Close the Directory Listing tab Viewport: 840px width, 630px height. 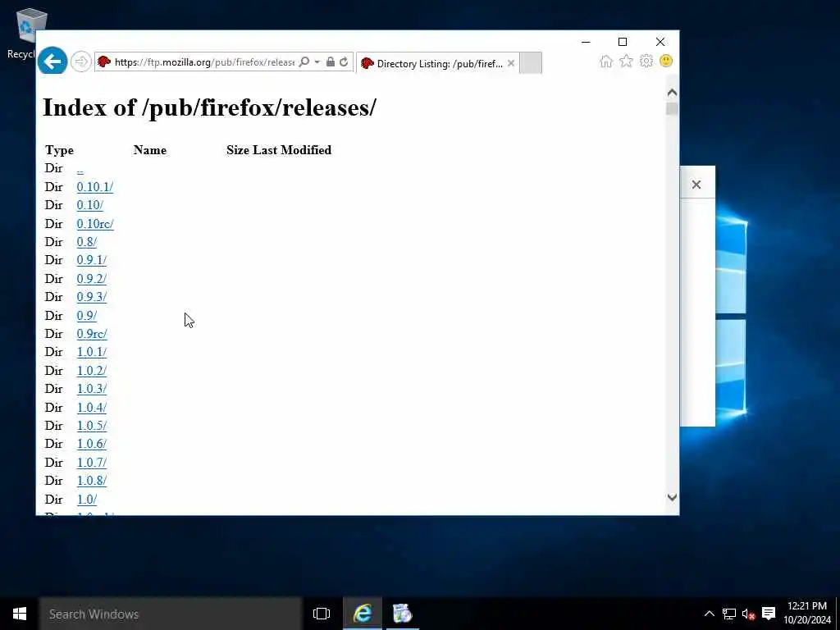coord(511,63)
